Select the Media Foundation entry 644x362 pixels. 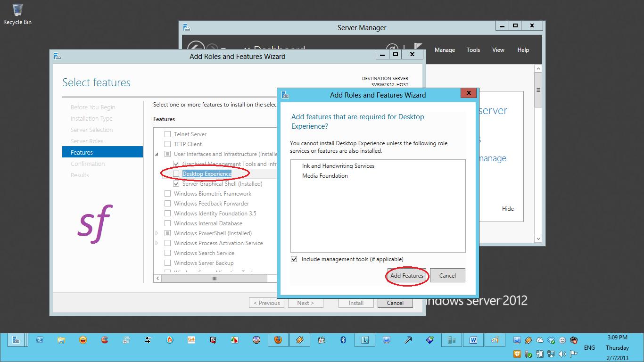325,176
